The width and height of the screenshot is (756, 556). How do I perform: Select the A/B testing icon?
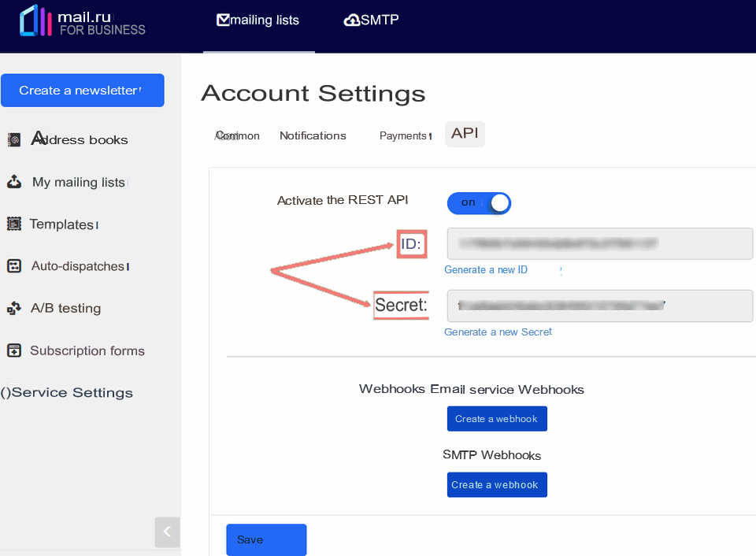[x=13, y=308]
